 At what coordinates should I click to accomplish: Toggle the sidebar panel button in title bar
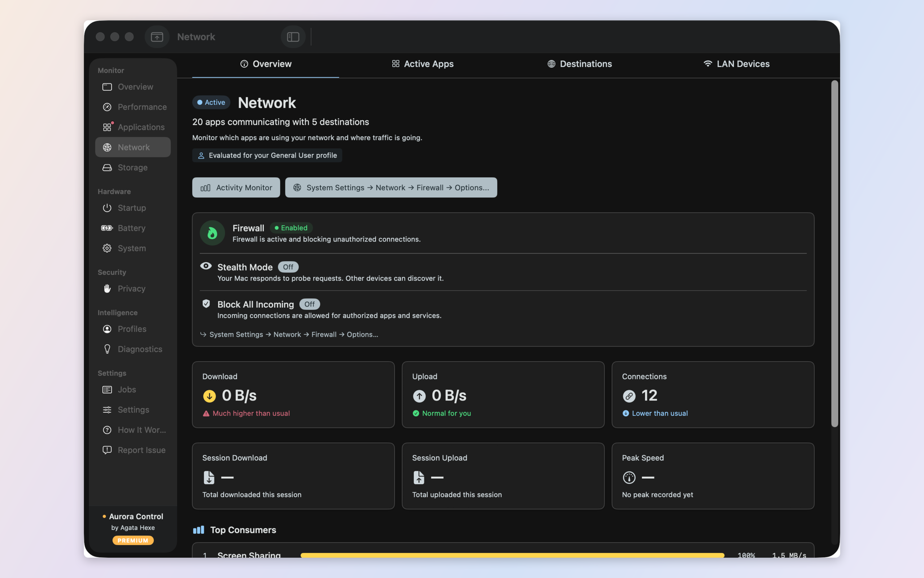(293, 37)
